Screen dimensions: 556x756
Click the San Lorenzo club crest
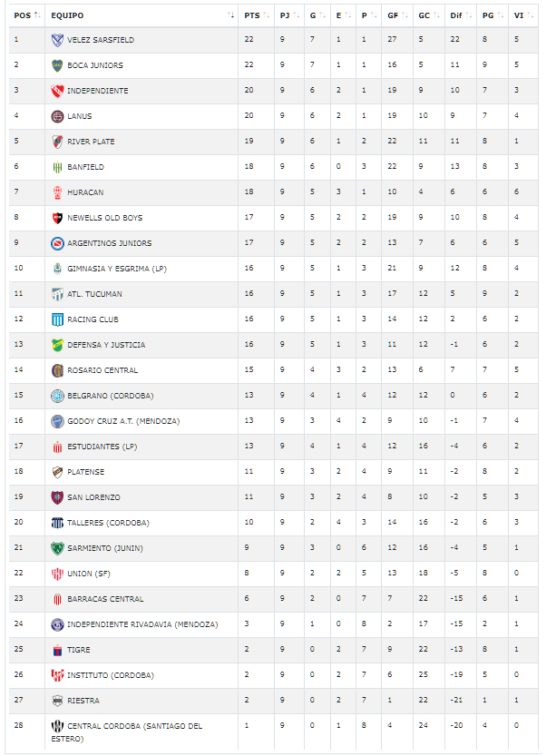[57, 497]
